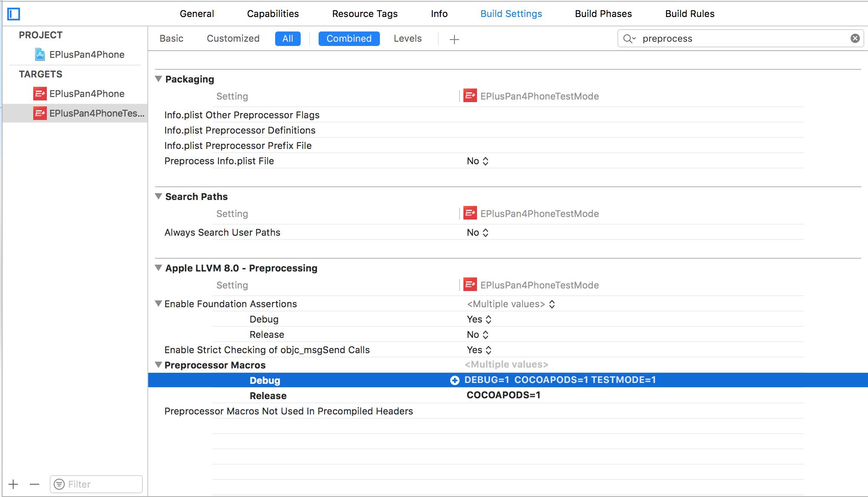Click the EPlusPan4Phone project file icon
The height and width of the screenshot is (497, 868).
pyautogui.click(x=40, y=54)
